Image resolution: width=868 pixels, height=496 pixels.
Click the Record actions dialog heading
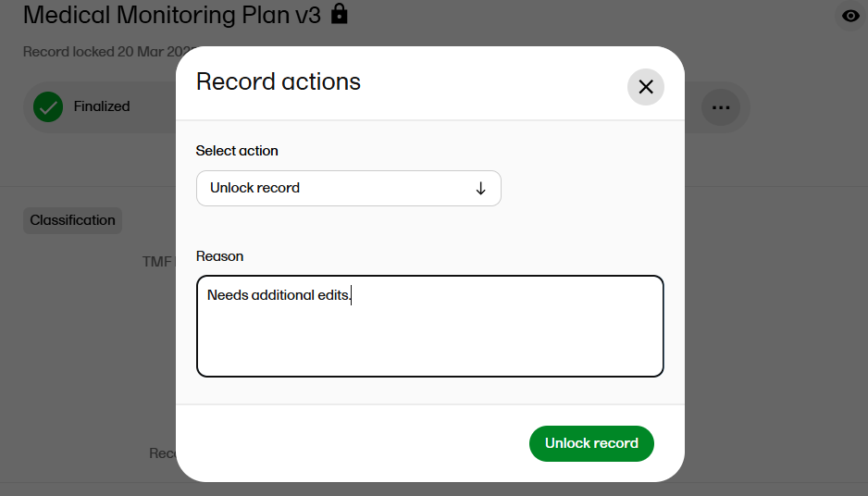click(278, 81)
